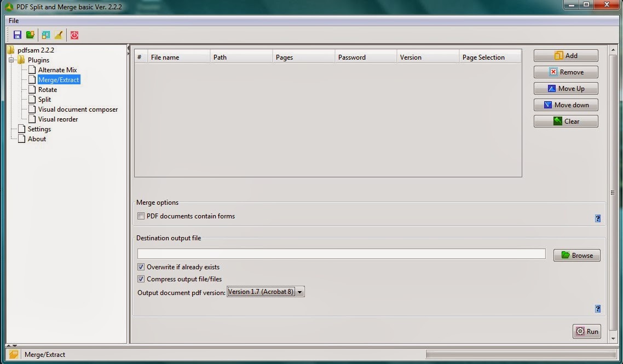Click the File name column header

click(x=178, y=57)
